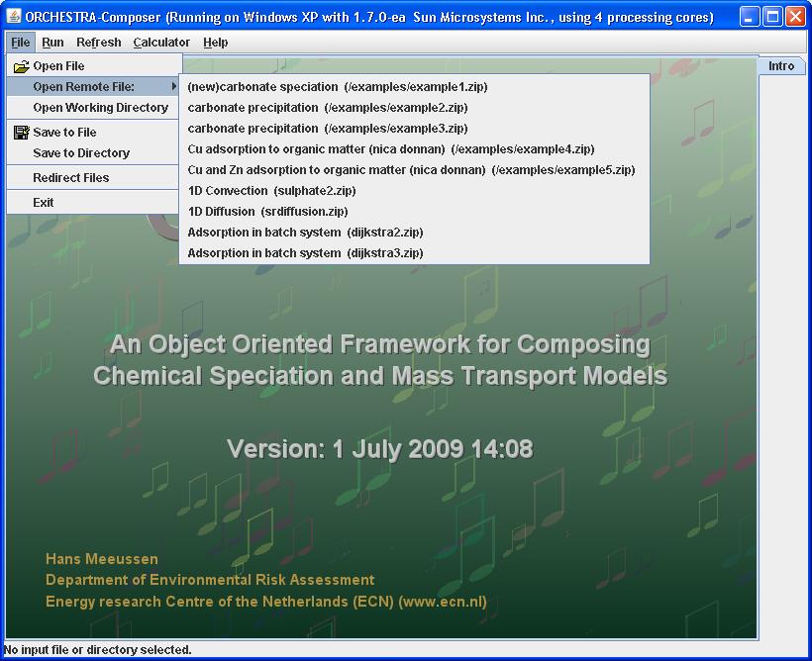This screenshot has width=812, height=661.
Task: Click the 'Version: 1 July 2009 14:08' text
Action: [379, 449]
